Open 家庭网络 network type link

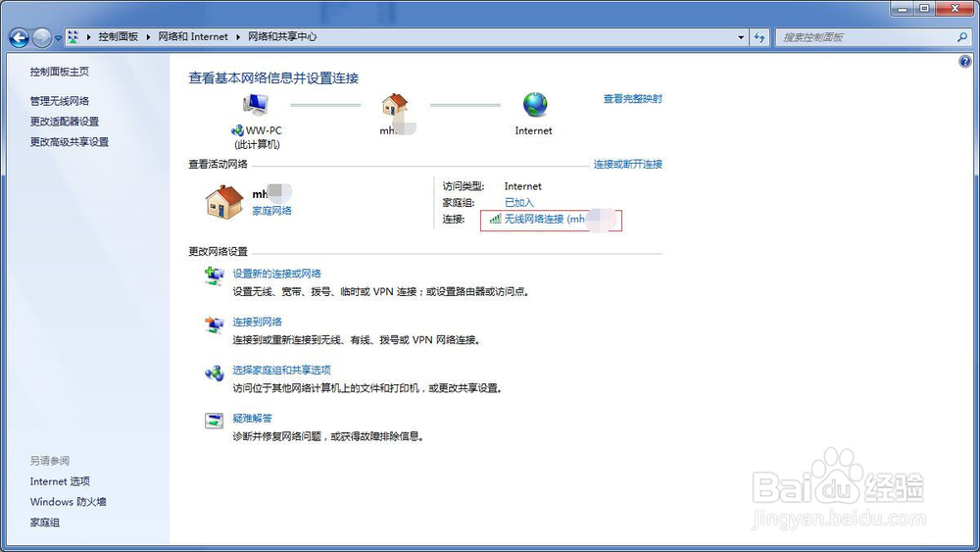coord(271,211)
